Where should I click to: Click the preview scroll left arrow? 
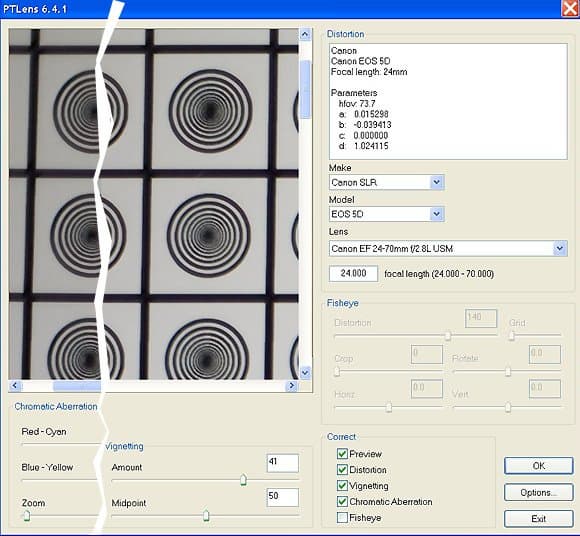(x=15, y=386)
